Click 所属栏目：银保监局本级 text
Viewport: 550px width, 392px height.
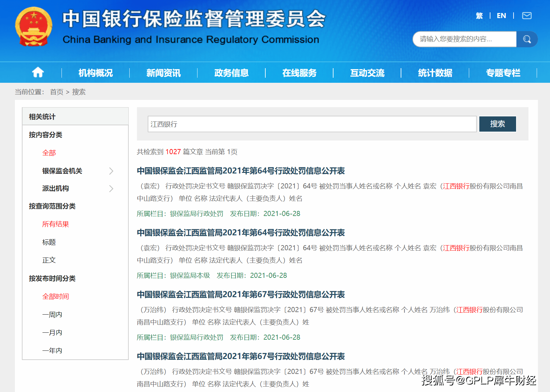click(173, 276)
